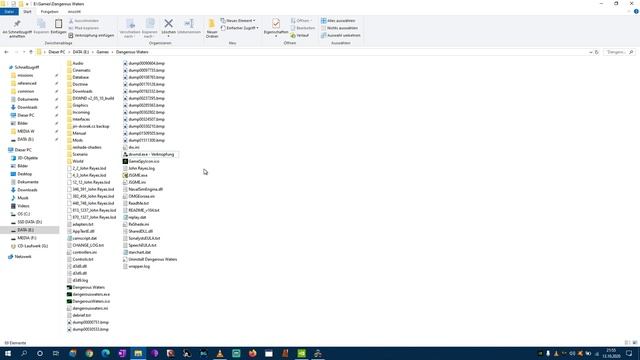Image resolution: width=640 pixels, height=360 pixels.
Task: Select OS (C:) drive in navigation pane
Action: (x=24, y=214)
